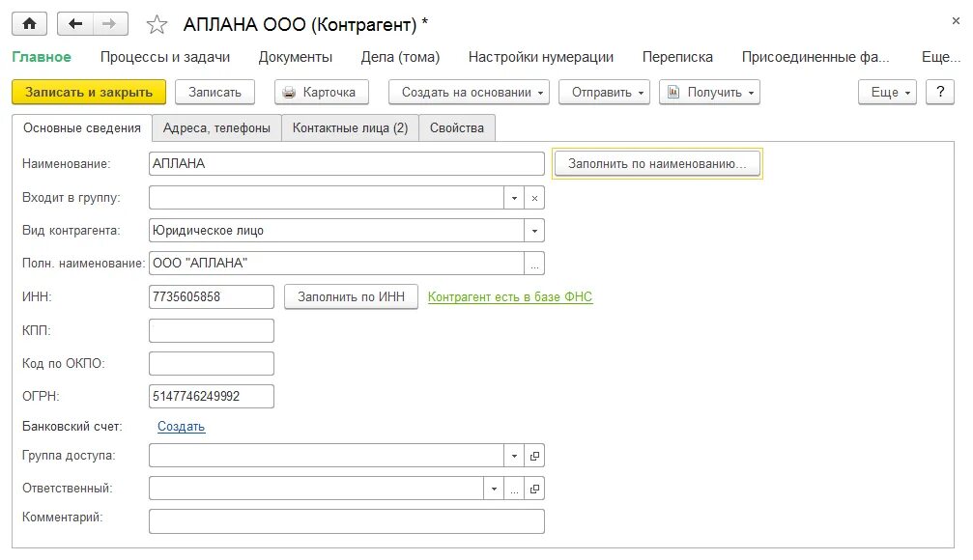Edit the ОГРН field

tap(211, 396)
